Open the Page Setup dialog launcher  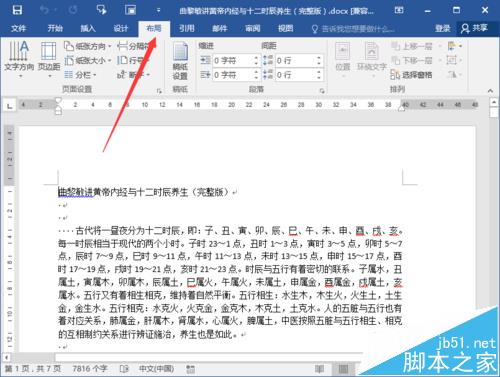[x=159, y=91]
